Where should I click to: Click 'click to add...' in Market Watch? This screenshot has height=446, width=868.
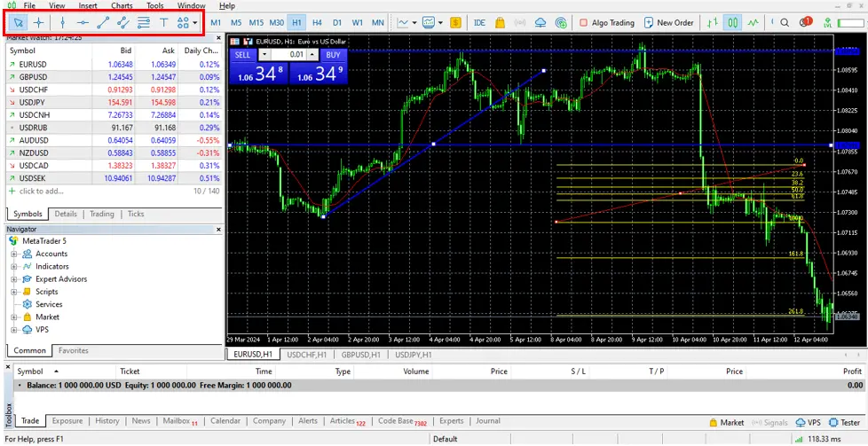point(41,191)
